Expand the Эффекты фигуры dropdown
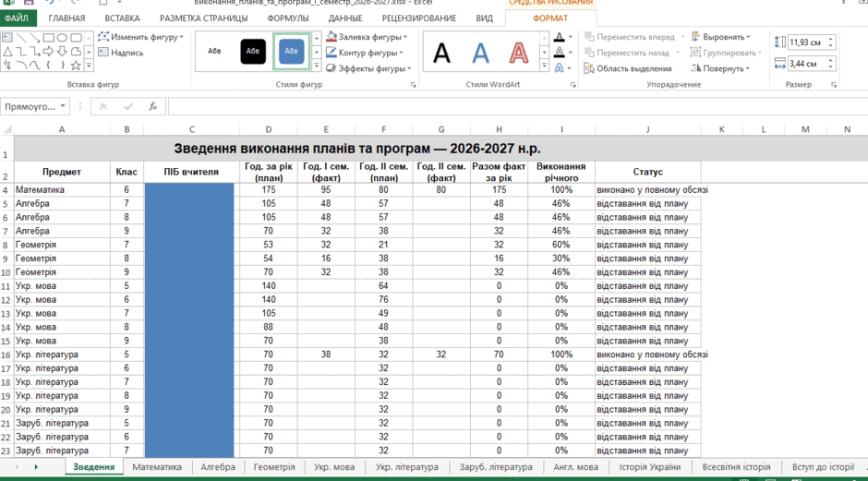This screenshot has width=868, height=481. click(x=409, y=68)
